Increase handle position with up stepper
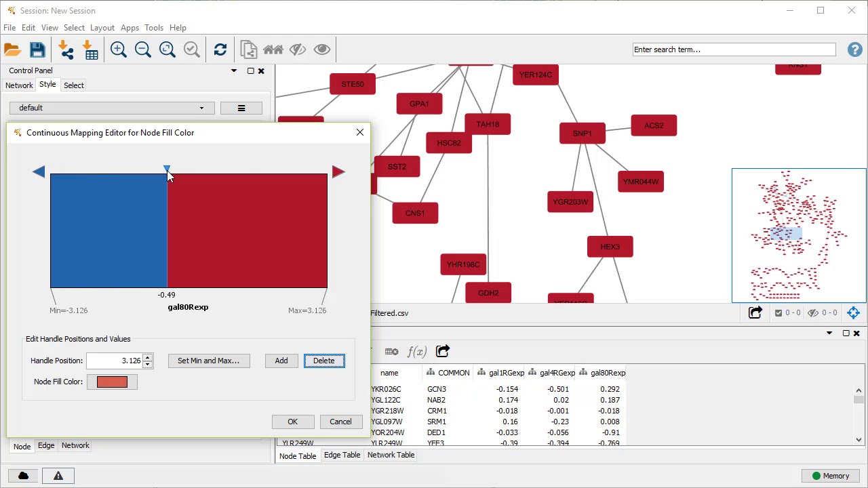868x488 pixels. pos(148,357)
